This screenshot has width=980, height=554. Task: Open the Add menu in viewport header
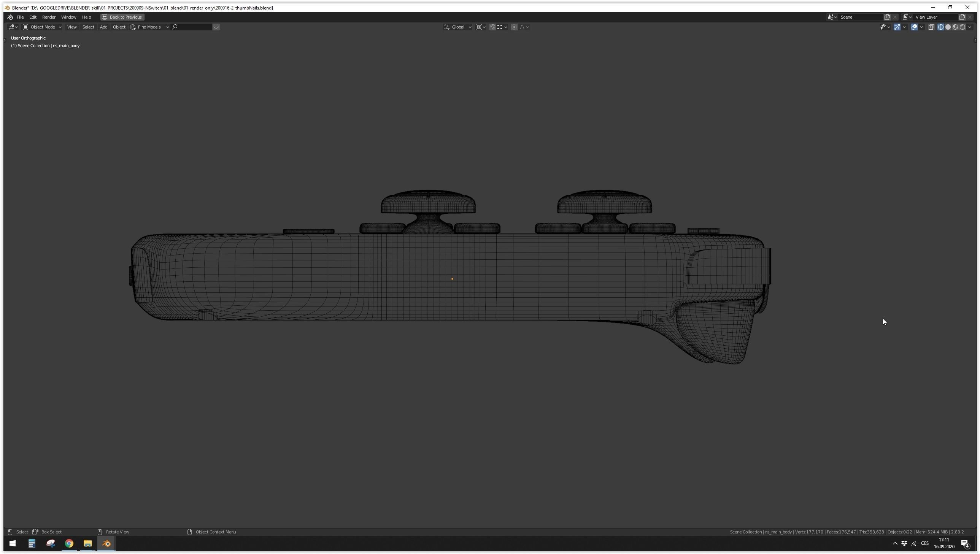click(x=103, y=27)
